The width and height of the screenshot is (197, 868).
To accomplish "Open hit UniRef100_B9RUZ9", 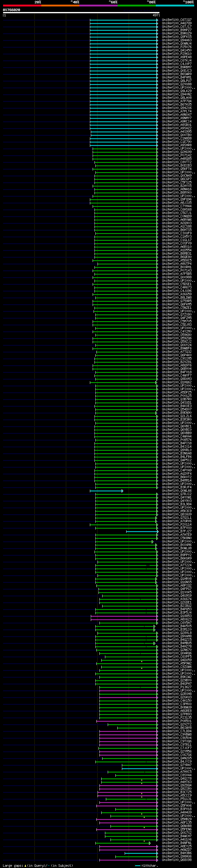I will [177, 33].
